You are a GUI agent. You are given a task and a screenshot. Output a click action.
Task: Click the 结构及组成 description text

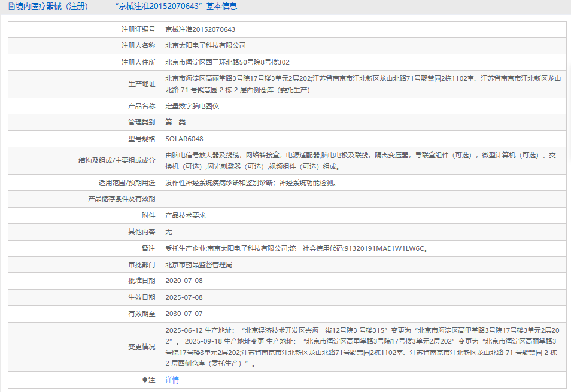point(360,160)
